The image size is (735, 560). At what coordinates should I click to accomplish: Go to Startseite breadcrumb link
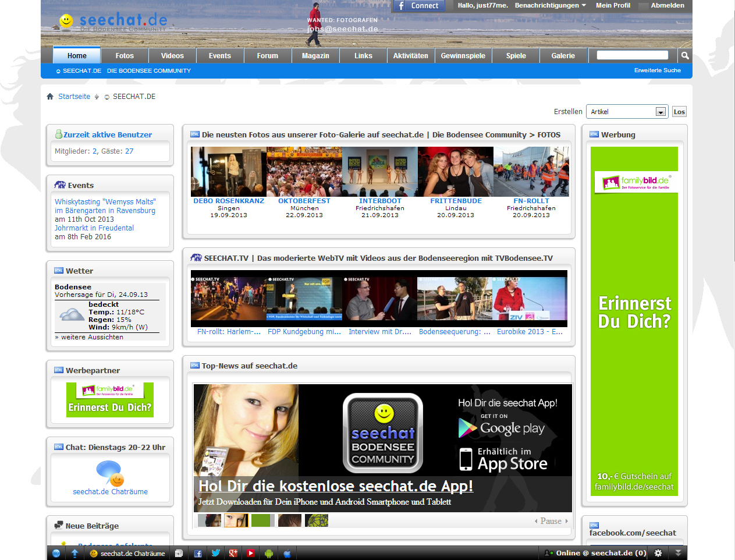pos(74,97)
